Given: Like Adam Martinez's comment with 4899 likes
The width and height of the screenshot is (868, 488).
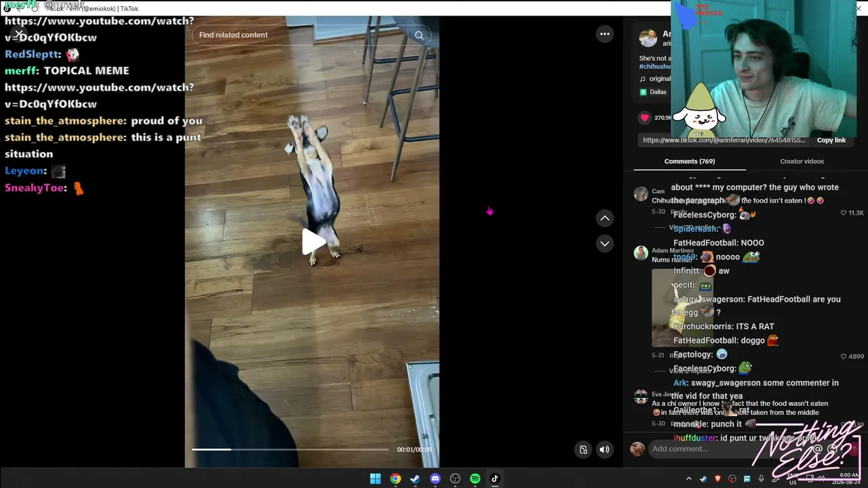Looking at the screenshot, I should tap(844, 357).
